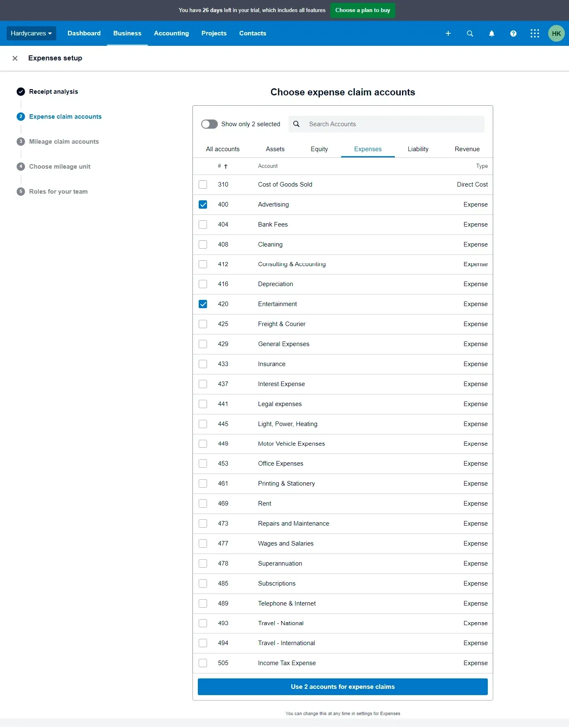Screen dimensions: 569x728
Task: Click the step 5 circle icon
Action: click(x=21, y=192)
